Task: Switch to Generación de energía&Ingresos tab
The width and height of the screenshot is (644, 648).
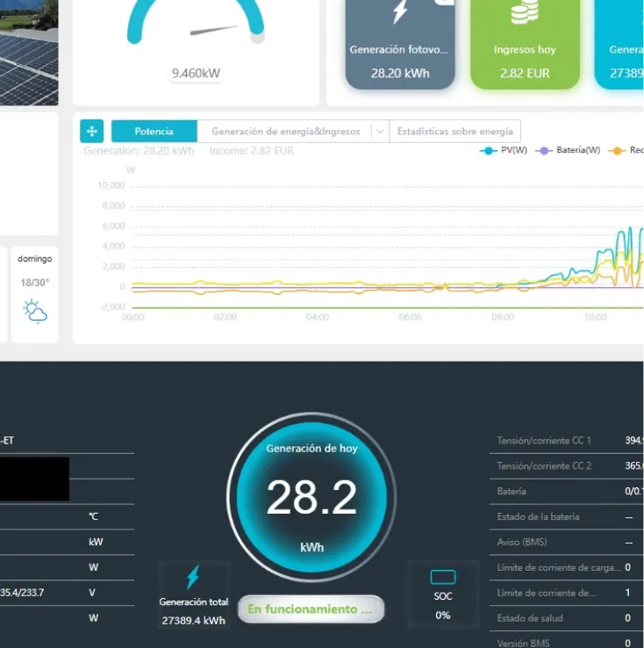Action: (285, 132)
